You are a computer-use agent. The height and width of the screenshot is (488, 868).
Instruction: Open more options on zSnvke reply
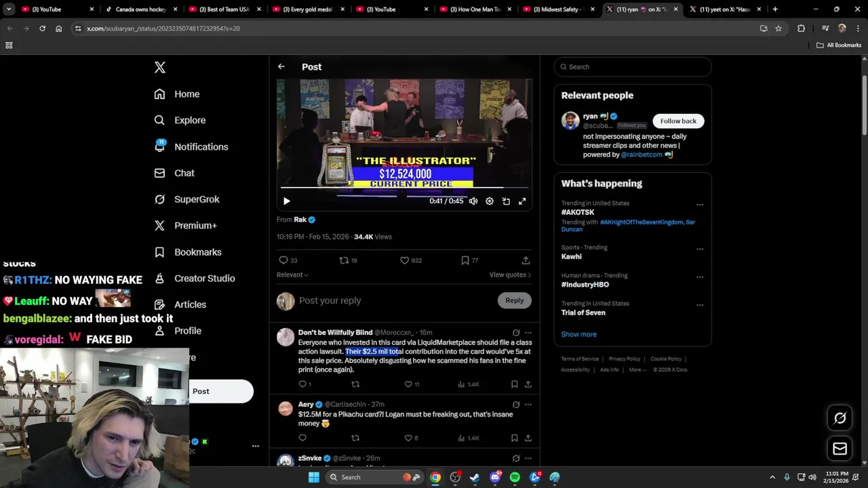click(528, 458)
